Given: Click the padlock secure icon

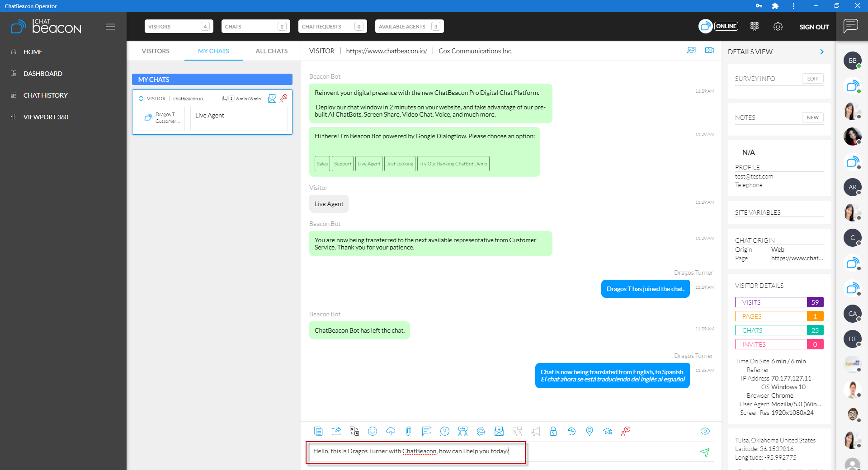Looking at the screenshot, I should 553,431.
